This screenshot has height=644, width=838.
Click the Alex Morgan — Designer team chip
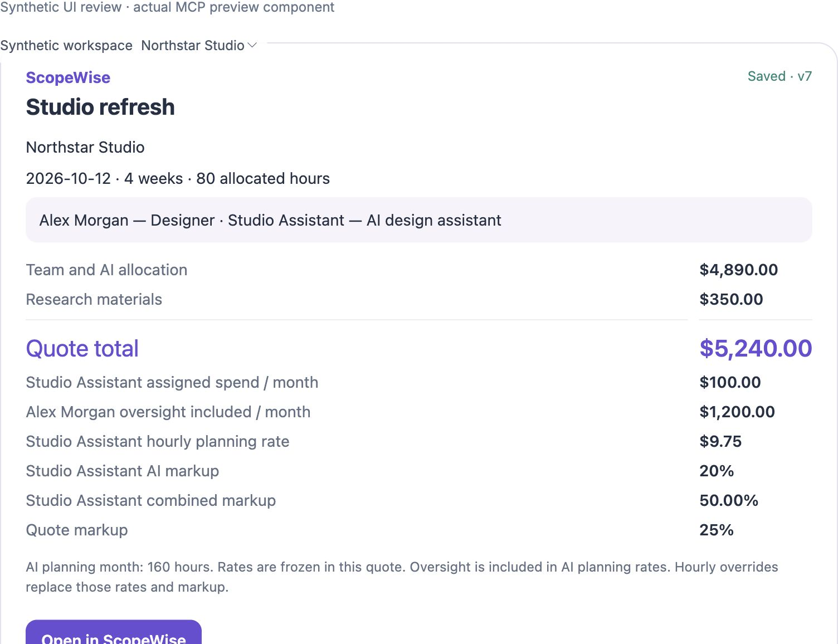click(x=419, y=220)
